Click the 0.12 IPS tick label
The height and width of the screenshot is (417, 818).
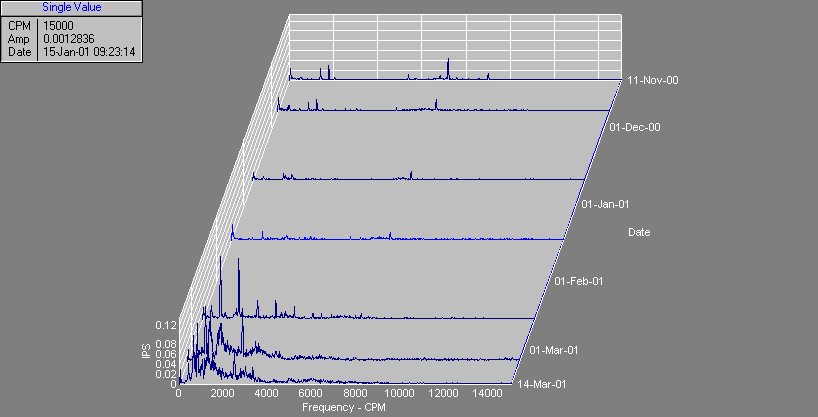click(x=166, y=326)
